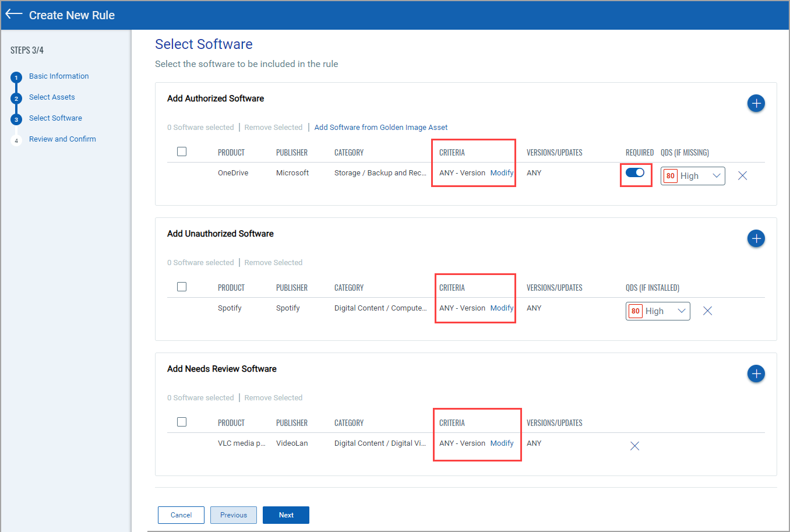Check select-all box in Authorized Software table
790x532 pixels.
[x=182, y=152]
